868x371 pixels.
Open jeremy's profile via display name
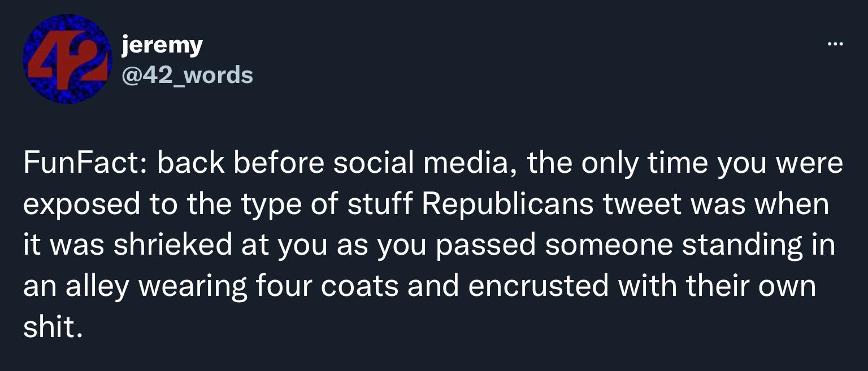pyautogui.click(x=162, y=46)
